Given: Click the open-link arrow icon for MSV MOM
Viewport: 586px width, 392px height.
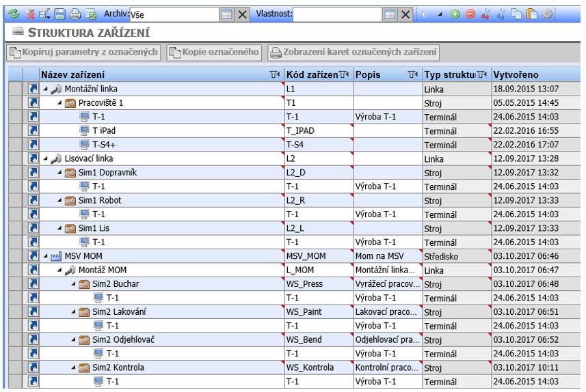Looking at the screenshot, I should pyautogui.click(x=33, y=255).
